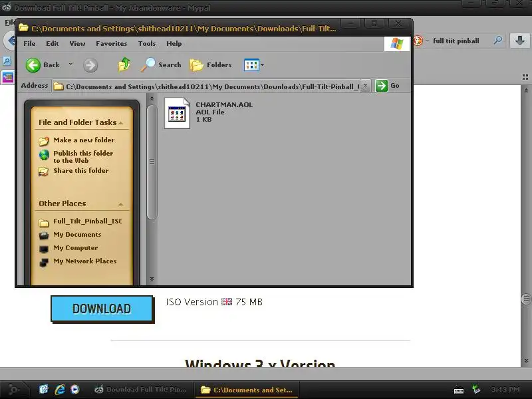Click Share this folder
Image resolution: width=532 pixels, height=399 pixels.
click(x=80, y=170)
